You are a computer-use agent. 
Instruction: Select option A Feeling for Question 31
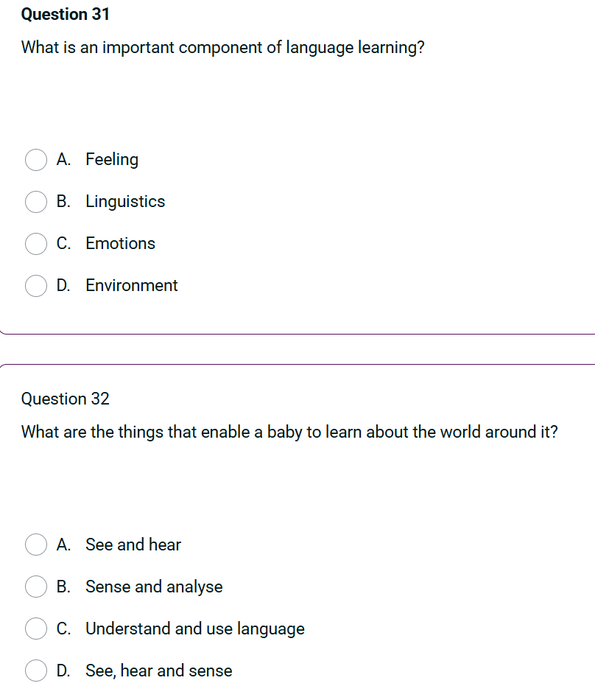click(35, 160)
